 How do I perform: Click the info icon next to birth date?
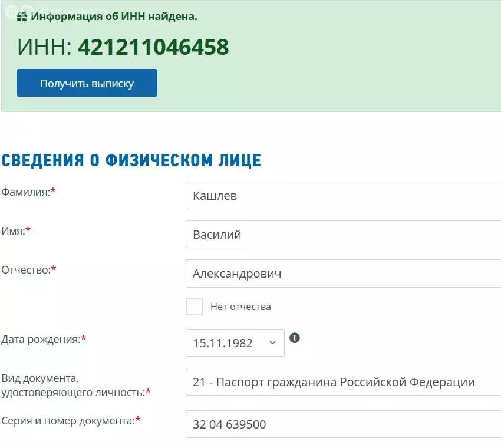[295, 338]
